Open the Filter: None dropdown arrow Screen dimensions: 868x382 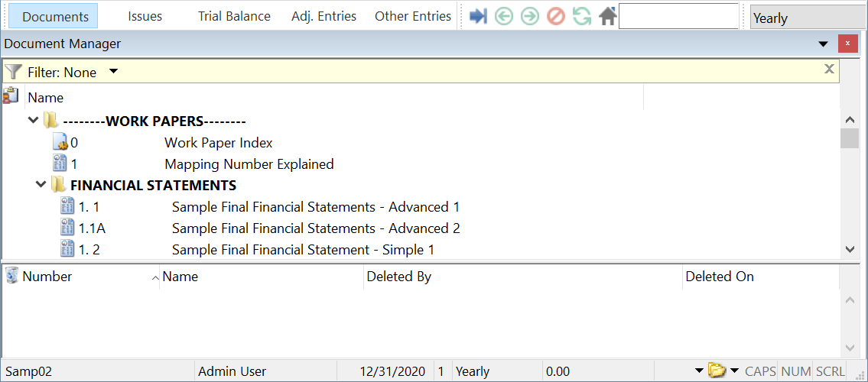tap(113, 72)
